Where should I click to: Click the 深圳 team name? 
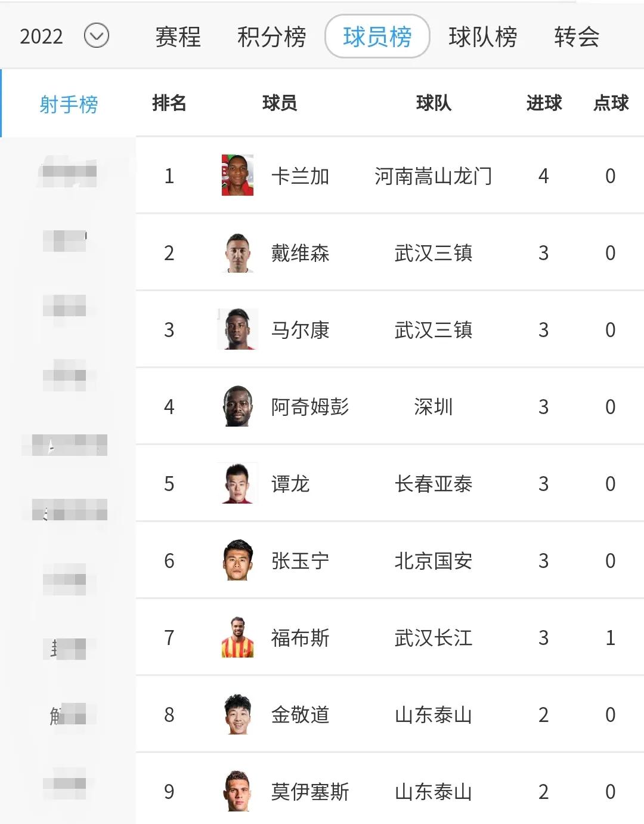[434, 407]
